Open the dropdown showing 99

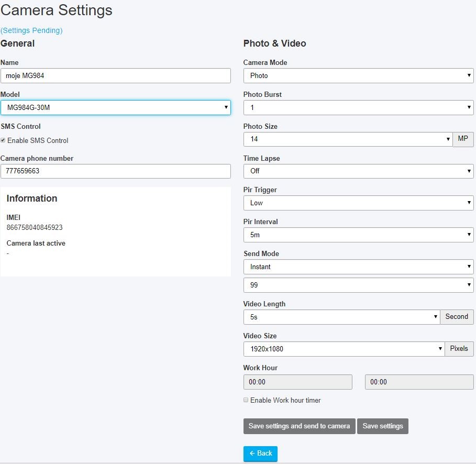(x=358, y=285)
